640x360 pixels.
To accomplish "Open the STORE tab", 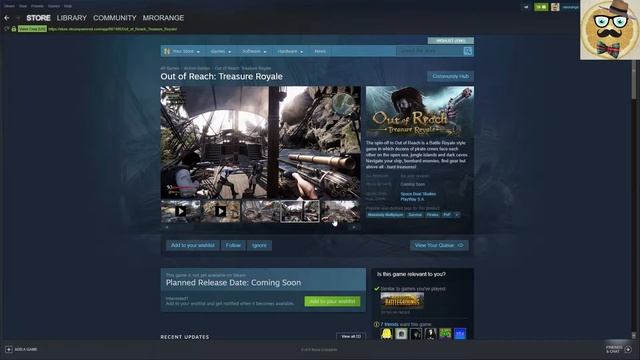I will coord(38,18).
